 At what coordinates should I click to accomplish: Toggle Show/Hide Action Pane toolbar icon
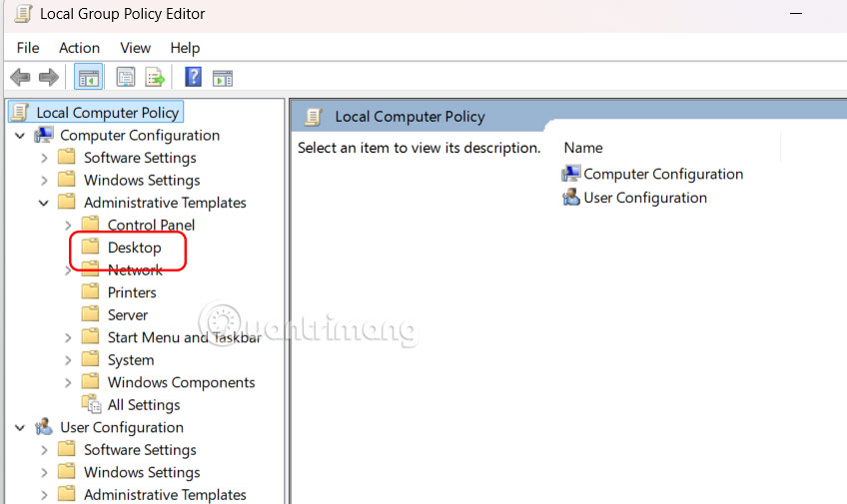pos(223,78)
